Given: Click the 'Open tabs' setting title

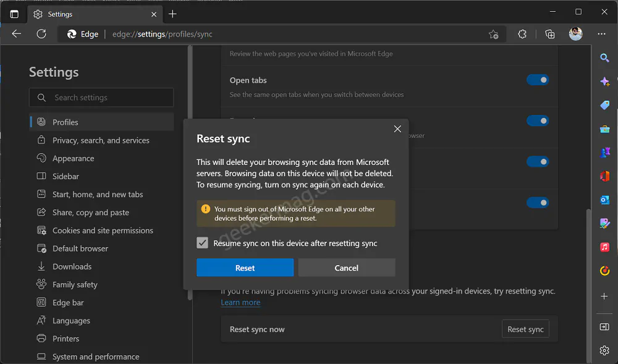Looking at the screenshot, I should pos(248,80).
